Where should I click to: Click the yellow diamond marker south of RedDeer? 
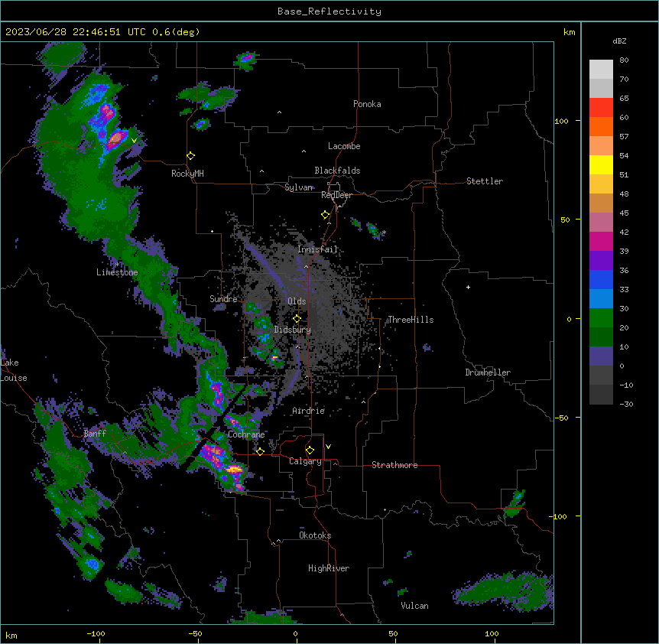326,215
